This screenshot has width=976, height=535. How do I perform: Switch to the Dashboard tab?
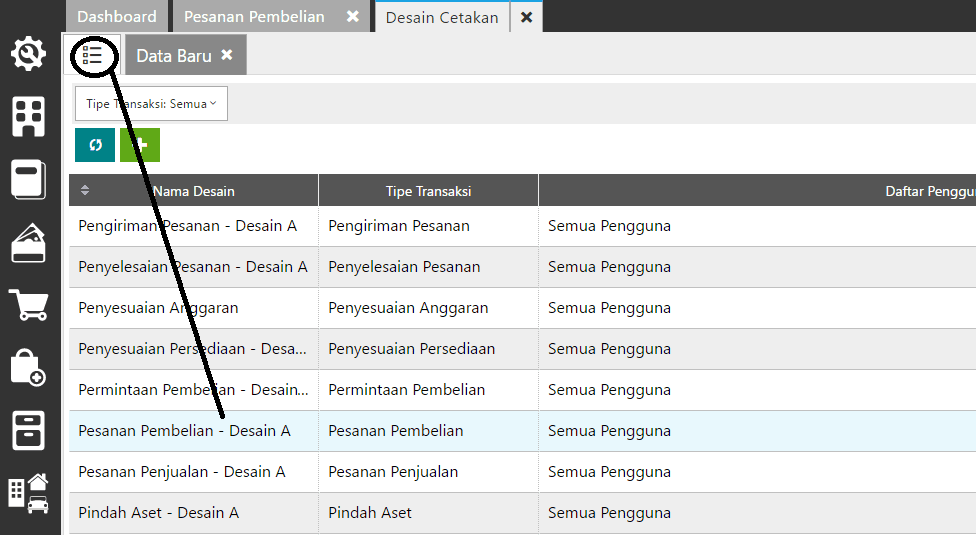(117, 16)
